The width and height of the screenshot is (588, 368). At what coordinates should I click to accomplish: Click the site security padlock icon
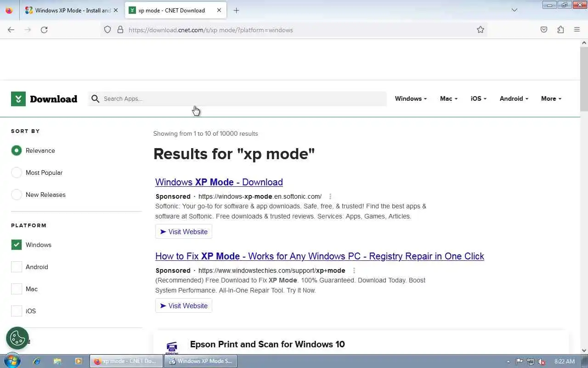(x=120, y=30)
